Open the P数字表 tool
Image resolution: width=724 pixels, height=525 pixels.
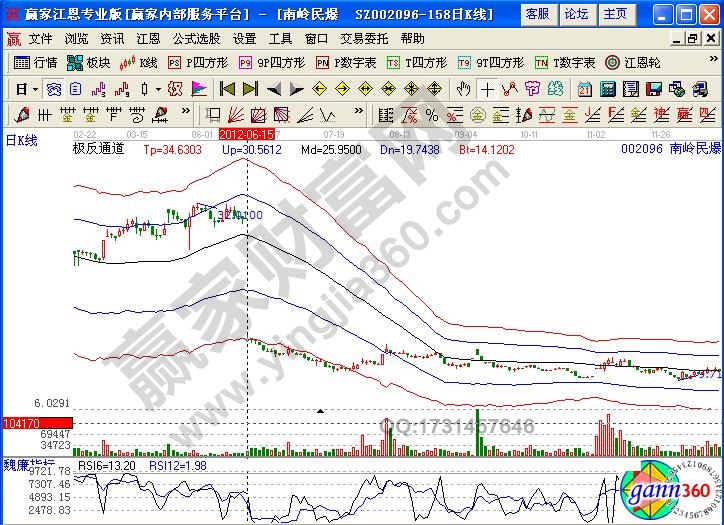pos(346,62)
